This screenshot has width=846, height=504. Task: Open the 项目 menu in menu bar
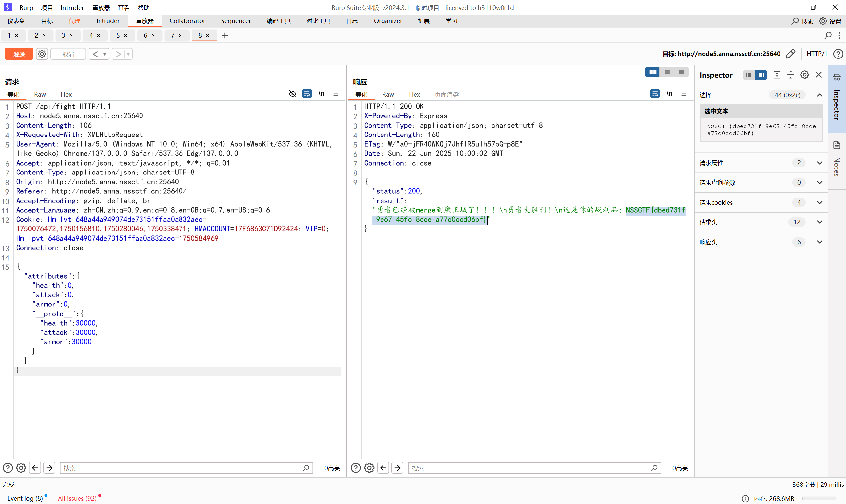pyautogui.click(x=47, y=8)
